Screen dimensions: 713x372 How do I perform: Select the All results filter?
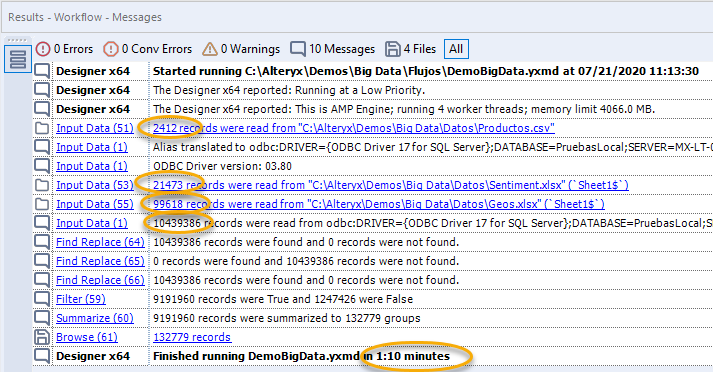pos(456,49)
